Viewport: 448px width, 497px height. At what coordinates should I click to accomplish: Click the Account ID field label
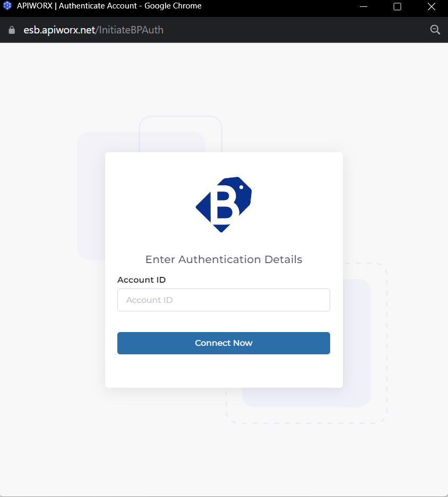point(142,280)
